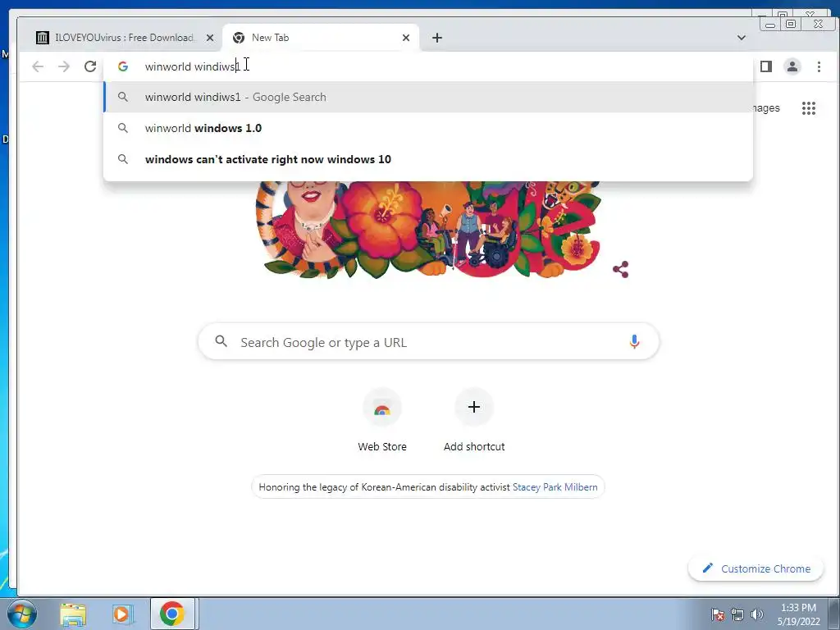Click the Search Google or type a URL box

click(428, 342)
